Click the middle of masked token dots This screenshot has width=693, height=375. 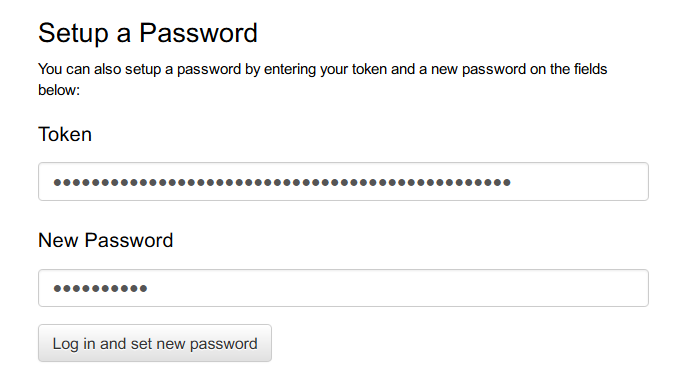tap(282, 182)
